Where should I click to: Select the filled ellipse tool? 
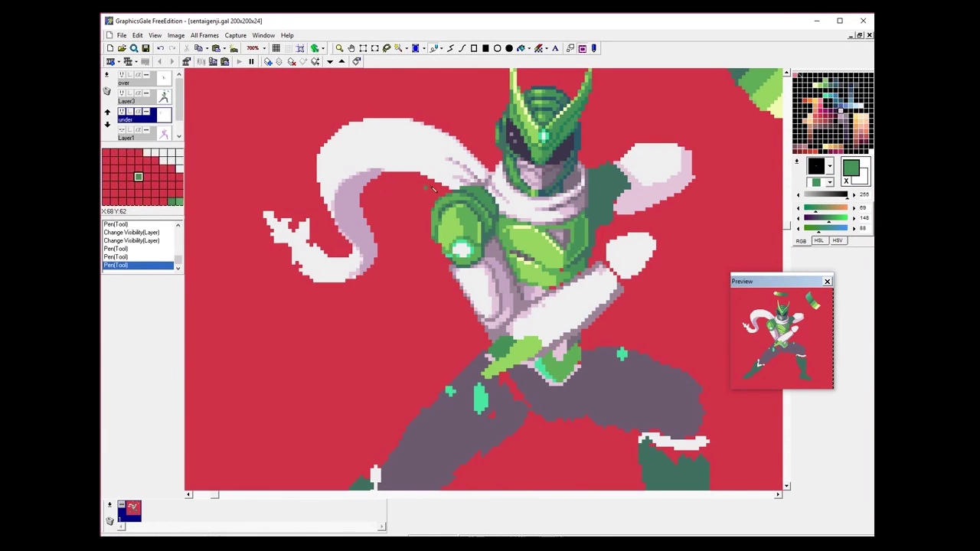[x=509, y=48]
